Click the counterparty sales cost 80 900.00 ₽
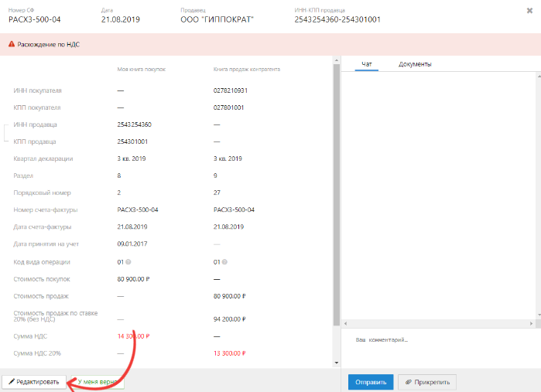The height and width of the screenshot is (392, 541). [229, 296]
